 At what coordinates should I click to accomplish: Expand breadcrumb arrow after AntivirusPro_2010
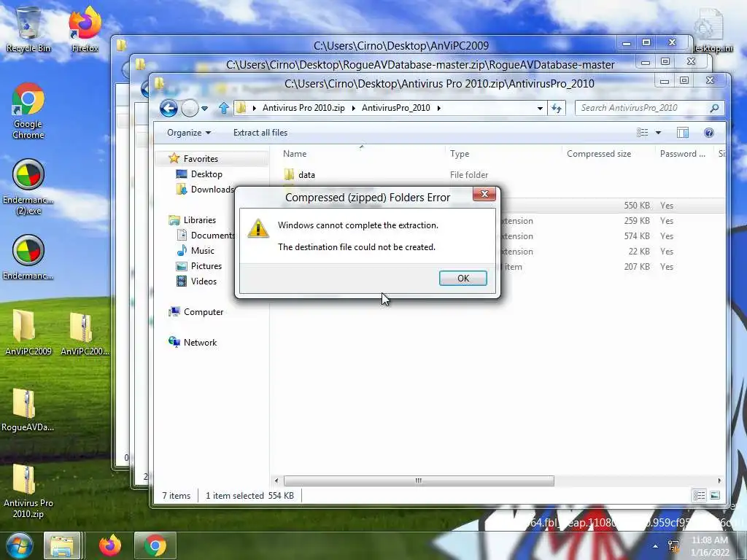pos(438,108)
